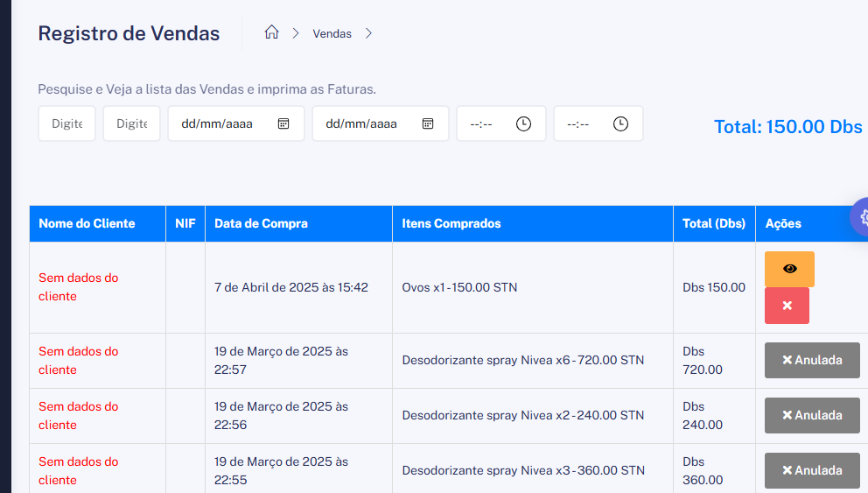Click the 'Total (Dbs)' column header
This screenshot has height=493, width=868.
pos(713,223)
